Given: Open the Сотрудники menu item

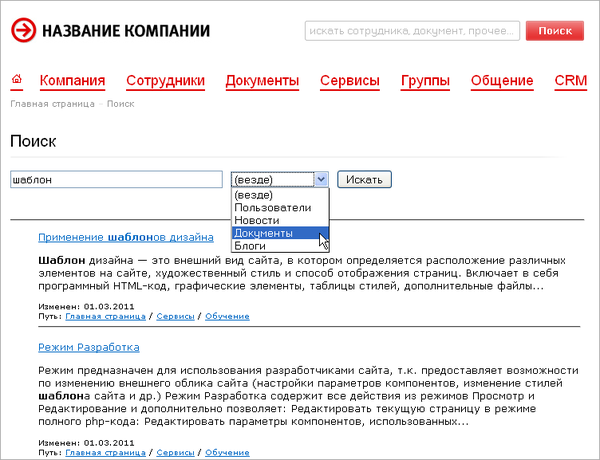Looking at the screenshot, I should coord(165,81).
